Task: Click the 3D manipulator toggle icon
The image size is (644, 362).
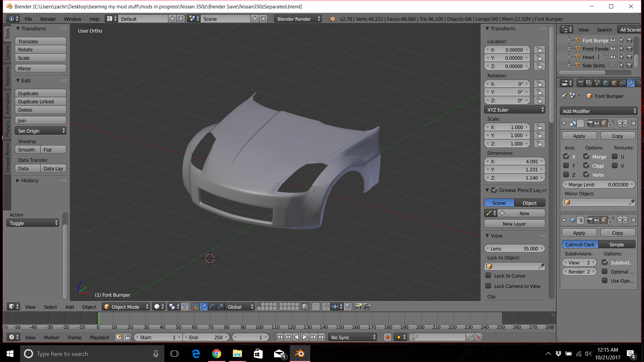Action: [x=195, y=307]
